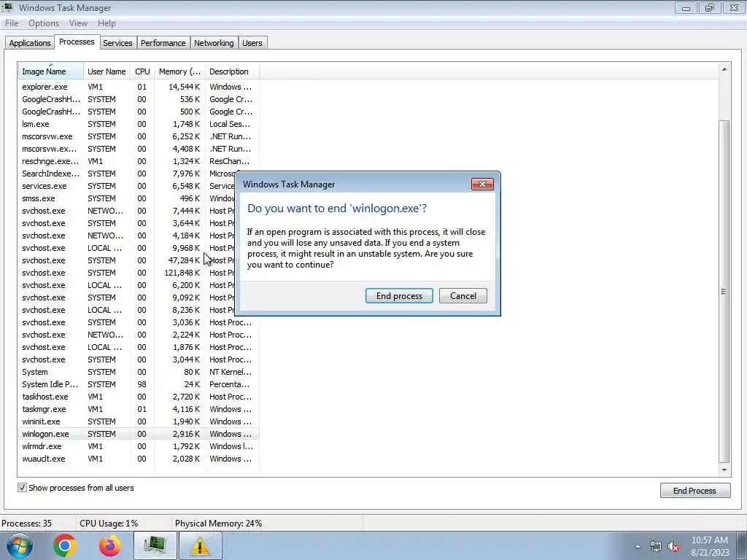Click the process list vertical scrollbar thumb
The width and height of the screenshot is (747, 560).
tap(724, 292)
